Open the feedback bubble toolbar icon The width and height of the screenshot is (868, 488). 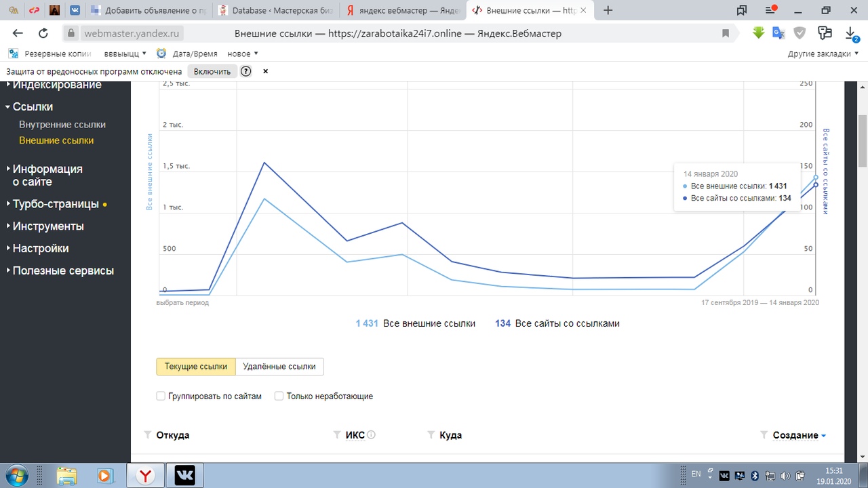click(825, 33)
